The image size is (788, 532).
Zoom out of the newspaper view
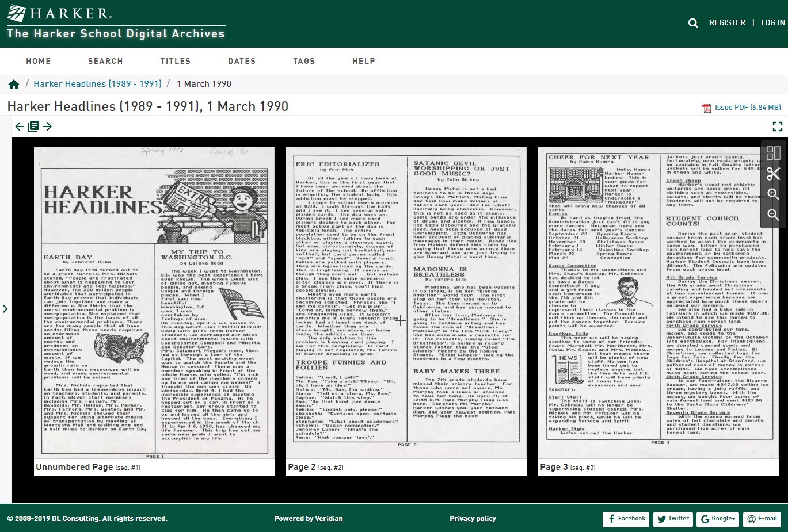click(x=774, y=215)
